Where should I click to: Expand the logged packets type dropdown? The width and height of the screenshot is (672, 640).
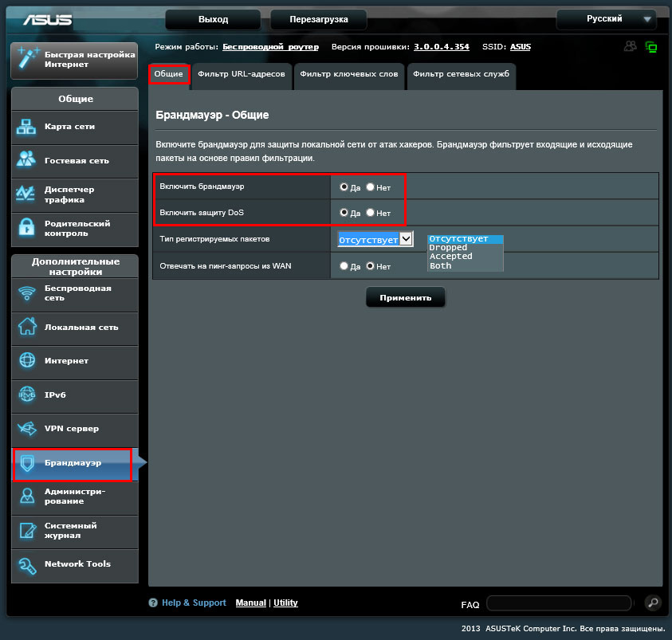point(406,239)
